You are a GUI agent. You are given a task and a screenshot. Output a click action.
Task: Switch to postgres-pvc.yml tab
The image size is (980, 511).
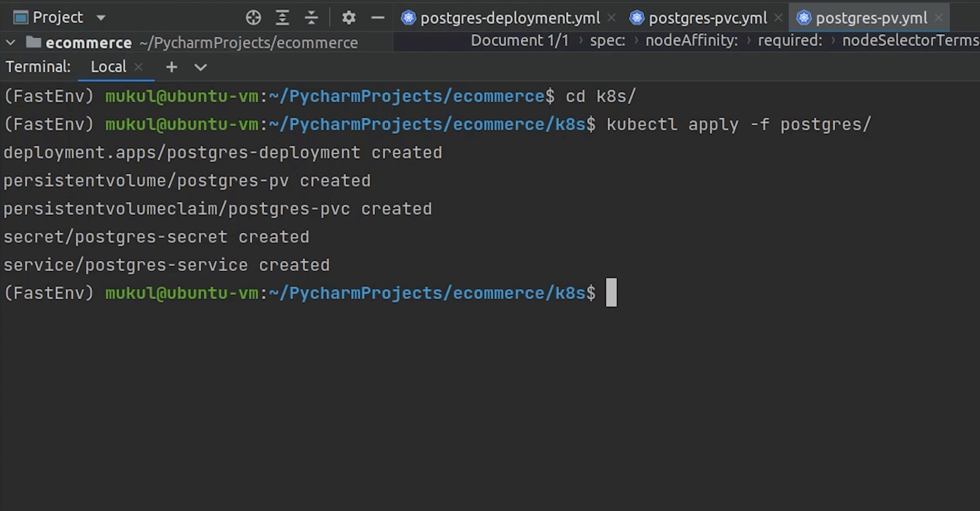tap(707, 18)
